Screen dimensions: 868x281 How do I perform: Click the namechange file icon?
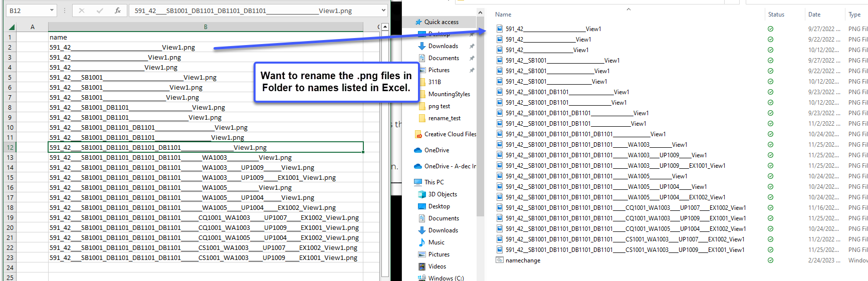point(499,260)
